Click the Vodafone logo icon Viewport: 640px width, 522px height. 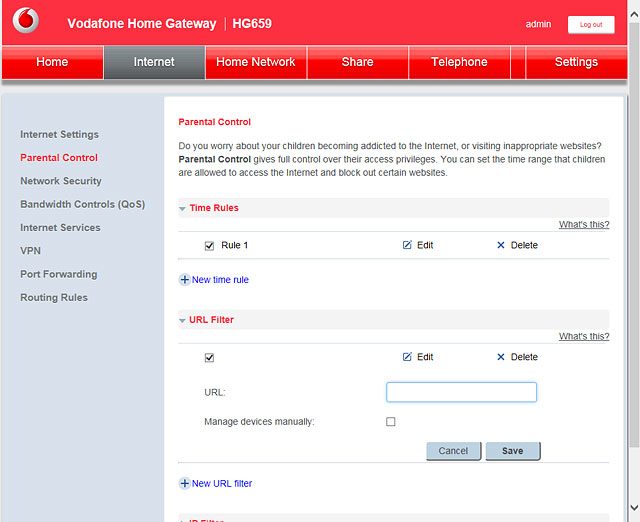[26, 20]
